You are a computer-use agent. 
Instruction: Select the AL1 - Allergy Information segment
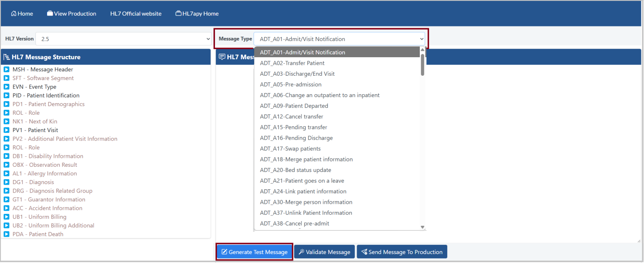pos(44,174)
